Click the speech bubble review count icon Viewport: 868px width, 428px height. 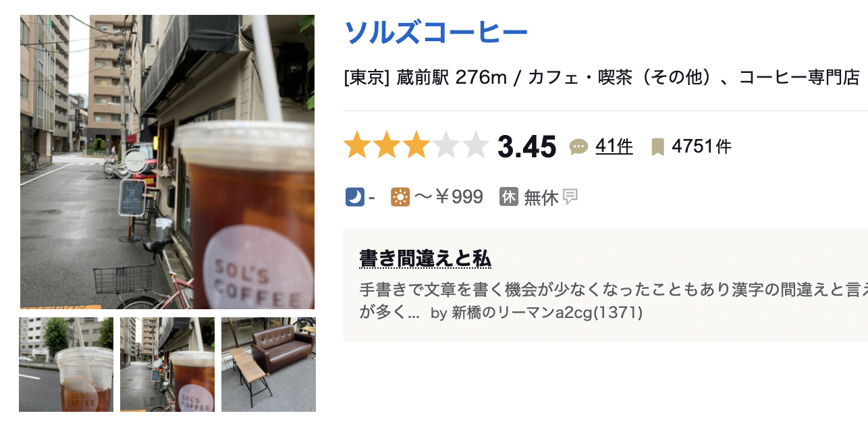[x=578, y=146]
